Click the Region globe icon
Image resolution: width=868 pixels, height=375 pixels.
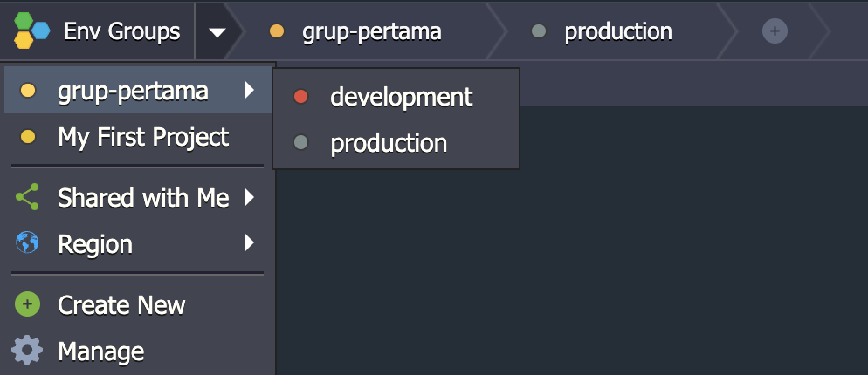pyautogui.click(x=27, y=242)
